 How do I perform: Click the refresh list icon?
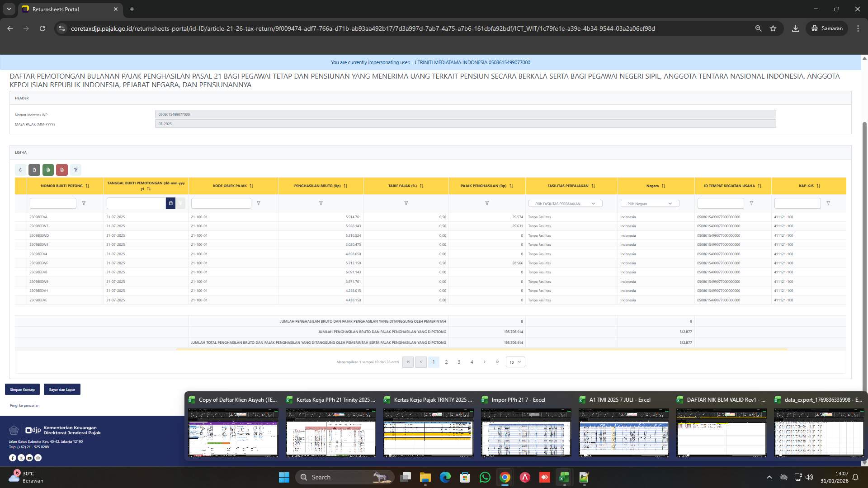pyautogui.click(x=20, y=170)
